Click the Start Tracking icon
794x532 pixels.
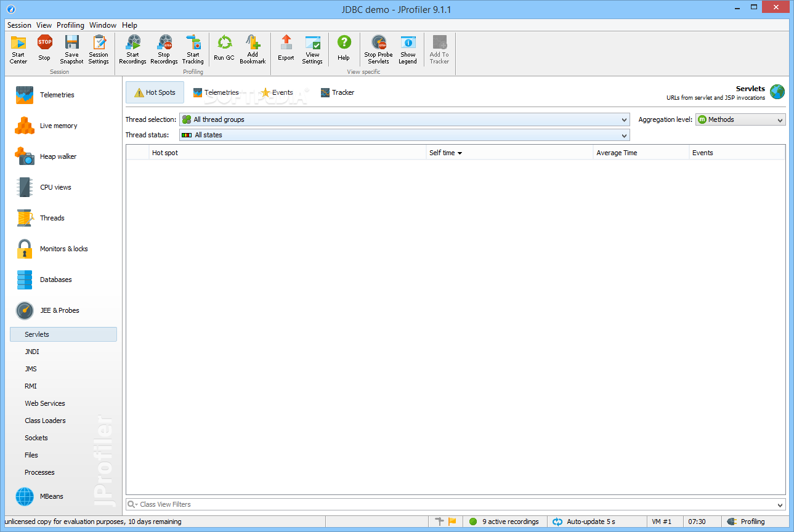pos(193,49)
